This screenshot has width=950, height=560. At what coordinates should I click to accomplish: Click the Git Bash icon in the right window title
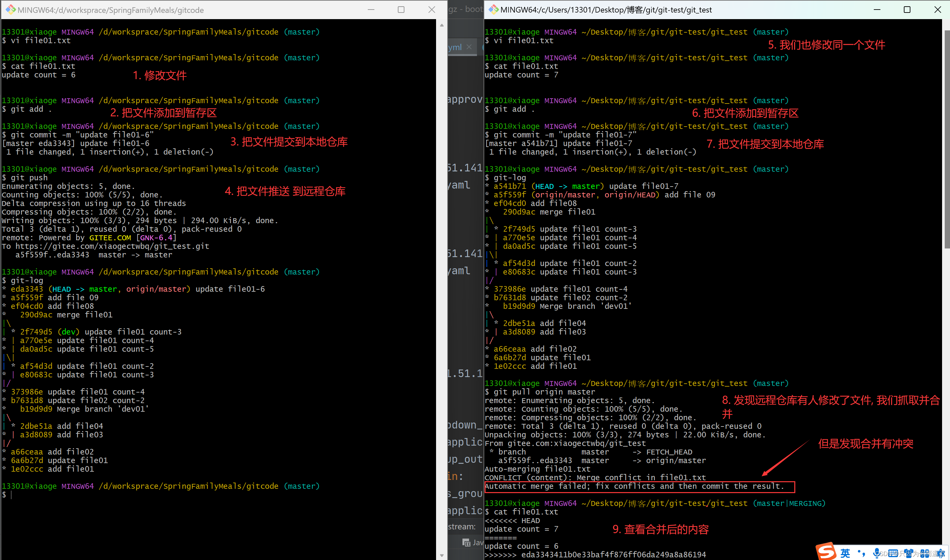[493, 10]
